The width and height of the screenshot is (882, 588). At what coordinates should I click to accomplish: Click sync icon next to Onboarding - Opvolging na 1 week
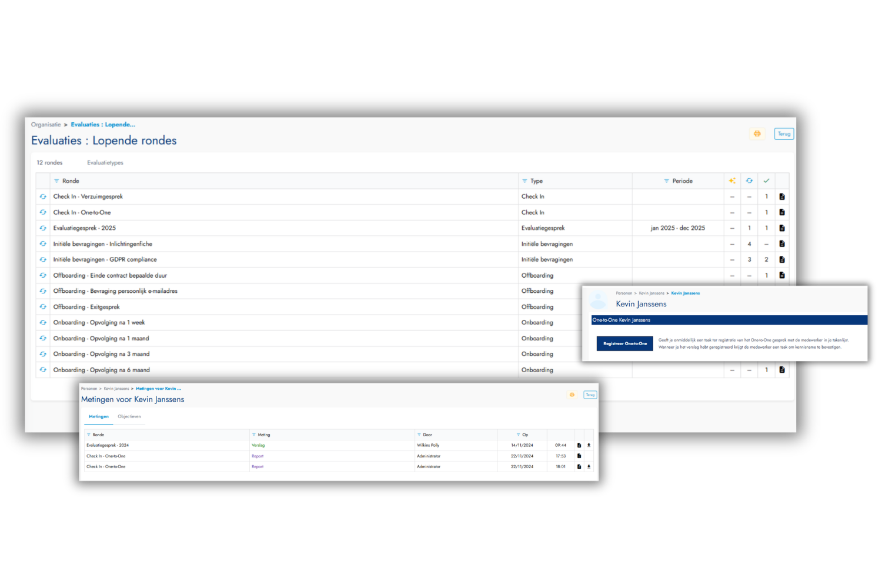tap(43, 322)
